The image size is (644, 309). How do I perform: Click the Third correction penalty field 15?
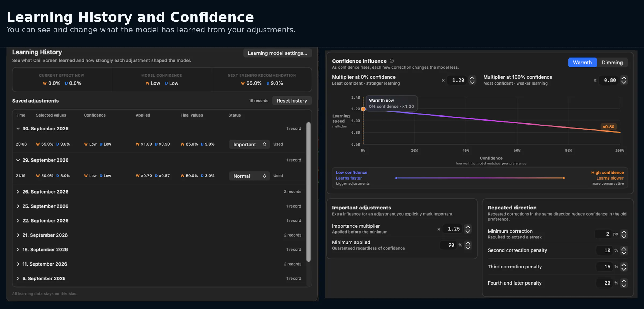click(605, 267)
